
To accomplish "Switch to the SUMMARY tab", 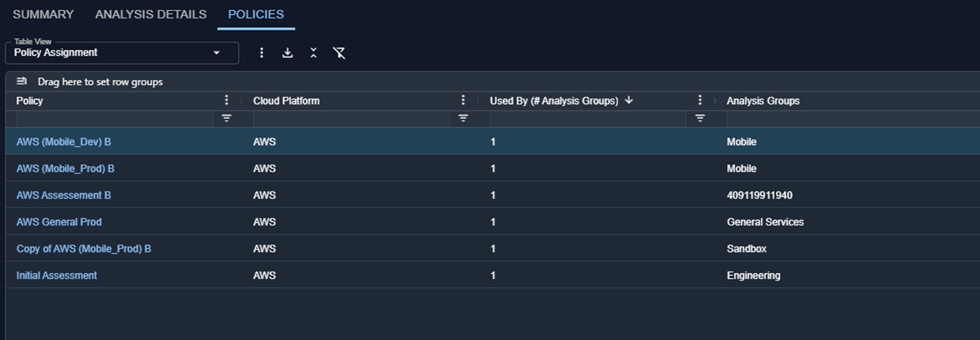I will [x=43, y=14].
